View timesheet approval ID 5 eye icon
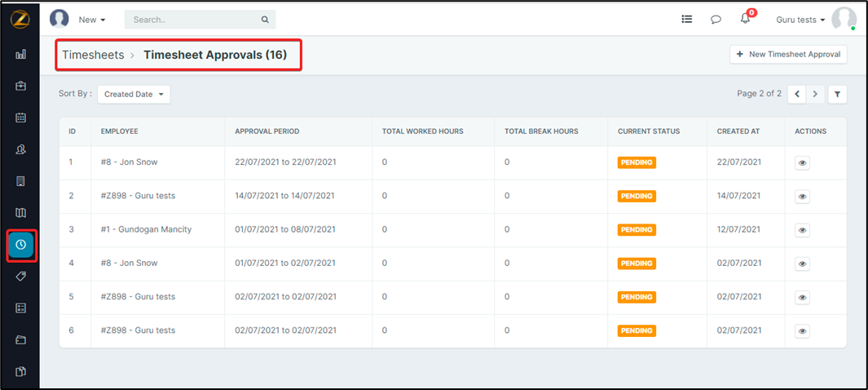 pos(802,298)
